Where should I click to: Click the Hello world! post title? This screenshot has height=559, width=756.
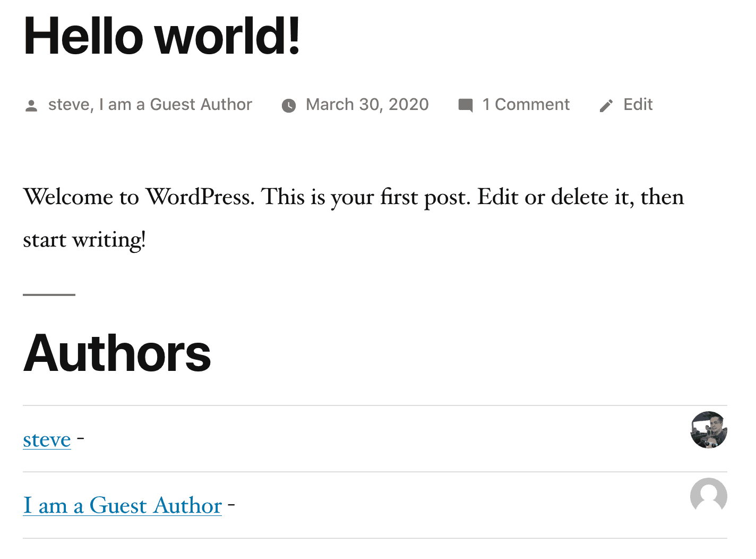coord(162,36)
